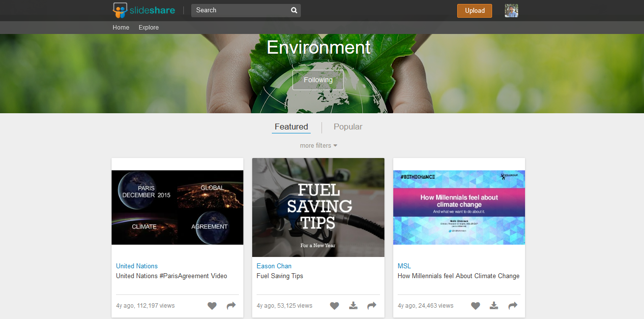Share How Millennials feel About Climate Change
This screenshot has width=644, height=319.
click(x=513, y=306)
